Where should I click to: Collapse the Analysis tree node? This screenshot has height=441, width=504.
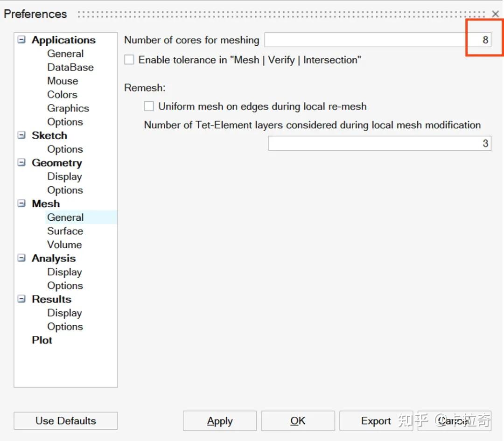coord(21,258)
